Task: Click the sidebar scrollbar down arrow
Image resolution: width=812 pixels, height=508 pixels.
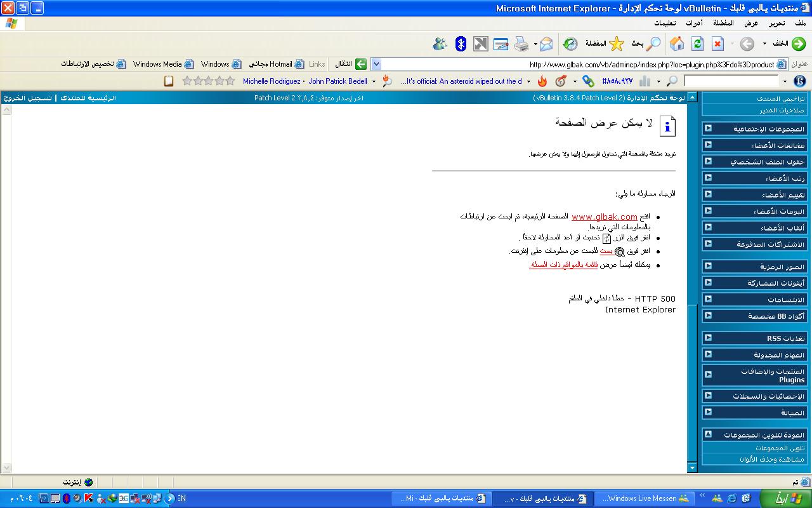Action: (692, 468)
